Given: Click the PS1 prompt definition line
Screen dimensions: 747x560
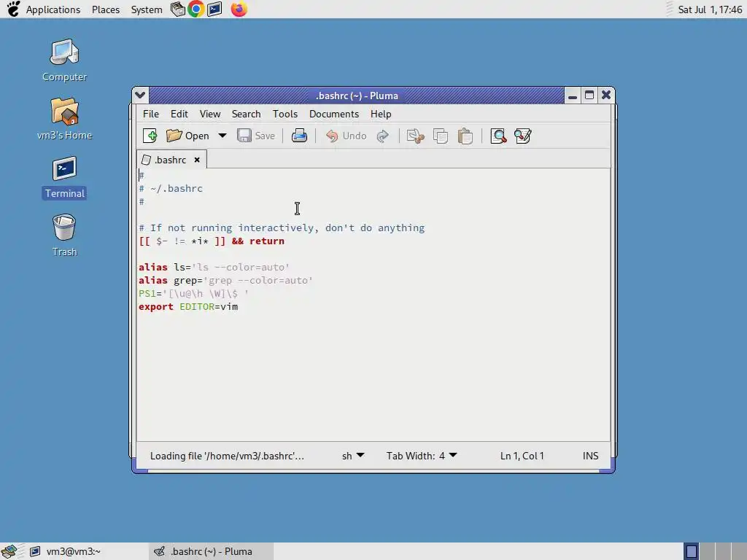Looking at the screenshot, I should pyautogui.click(x=193, y=293).
